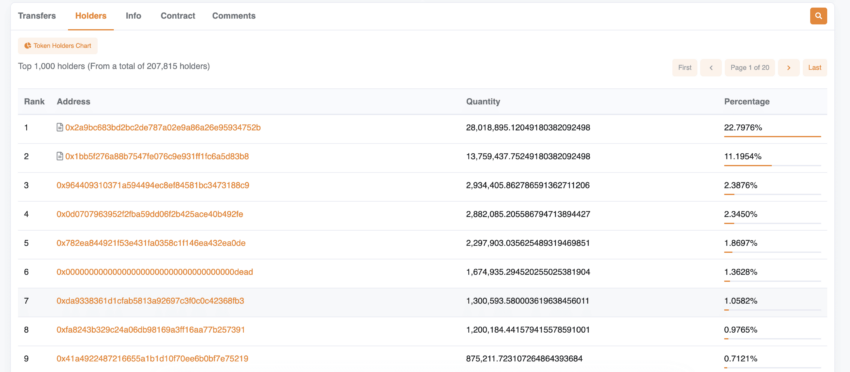
Task: Open the Contract tab
Action: click(x=178, y=16)
